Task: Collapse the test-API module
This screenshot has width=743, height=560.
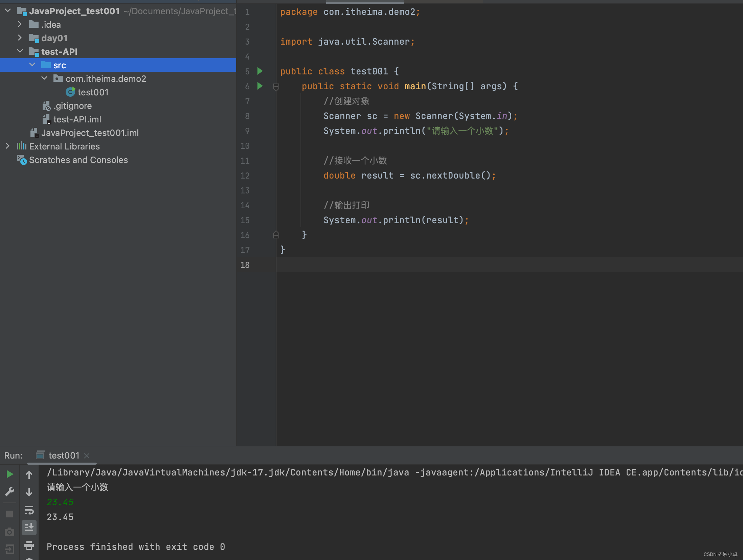Action: coord(20,51)
